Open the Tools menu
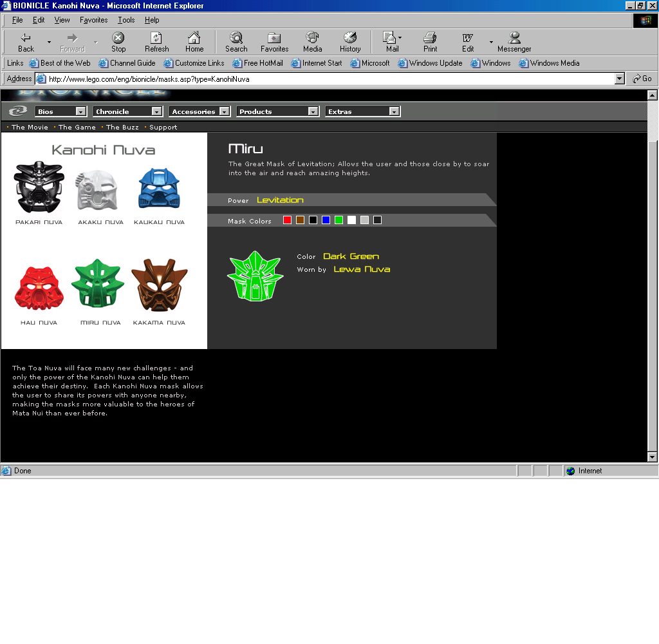 click(126, 20)
